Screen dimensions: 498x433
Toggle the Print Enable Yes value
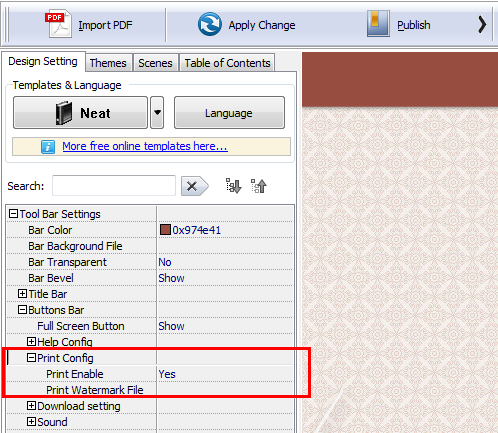point(167,374)
